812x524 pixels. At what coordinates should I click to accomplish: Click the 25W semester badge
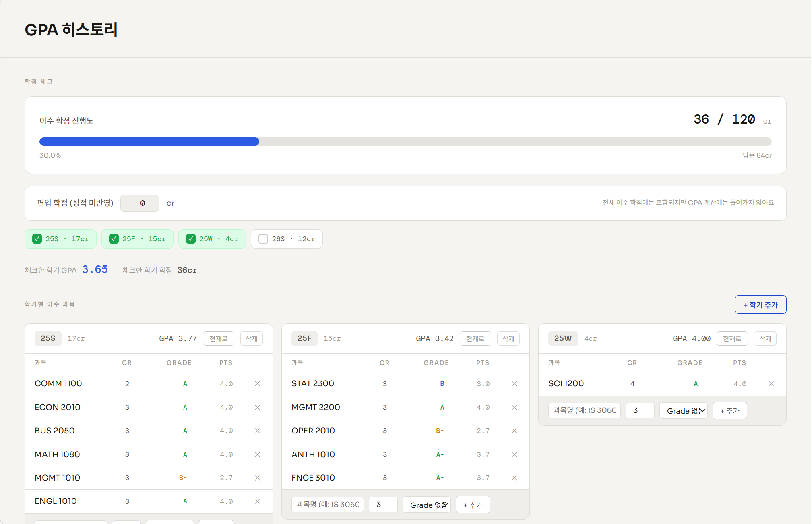click(x=563, y=338)
